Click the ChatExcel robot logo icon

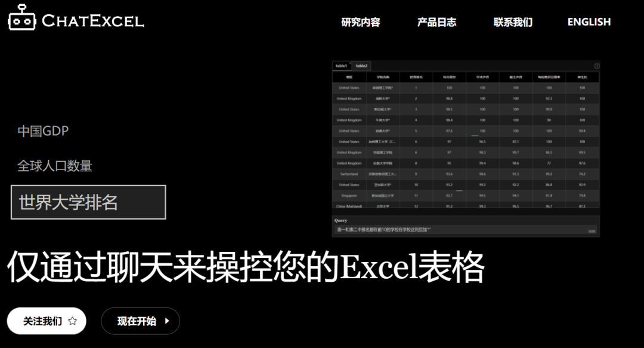pyautogui.click(x=22, y=18)
